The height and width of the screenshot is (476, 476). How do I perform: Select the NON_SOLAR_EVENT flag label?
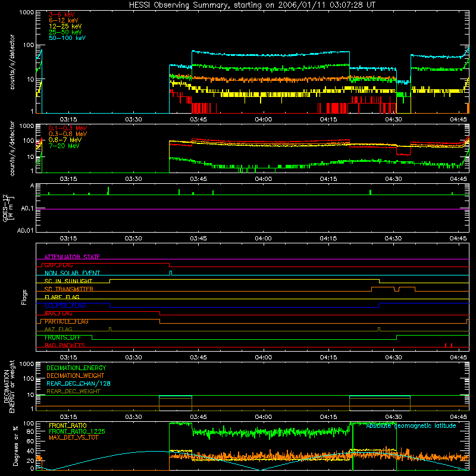pos(72,273)
